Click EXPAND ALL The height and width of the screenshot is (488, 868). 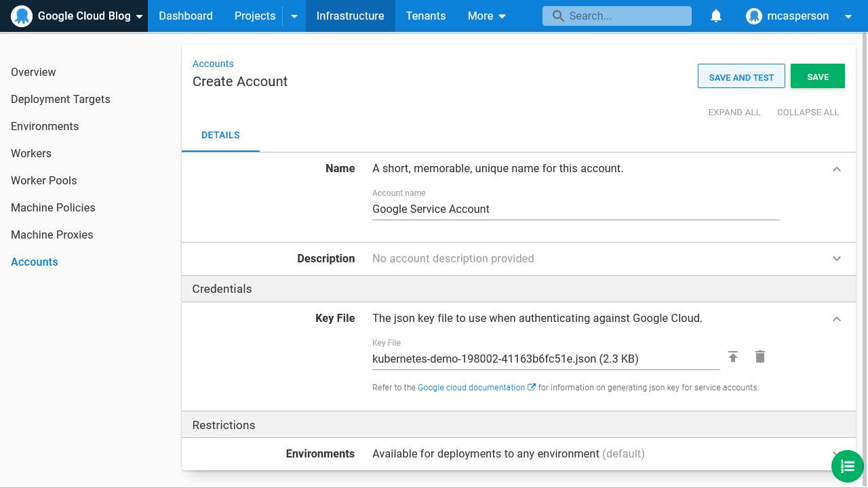(x=734, y=112)
